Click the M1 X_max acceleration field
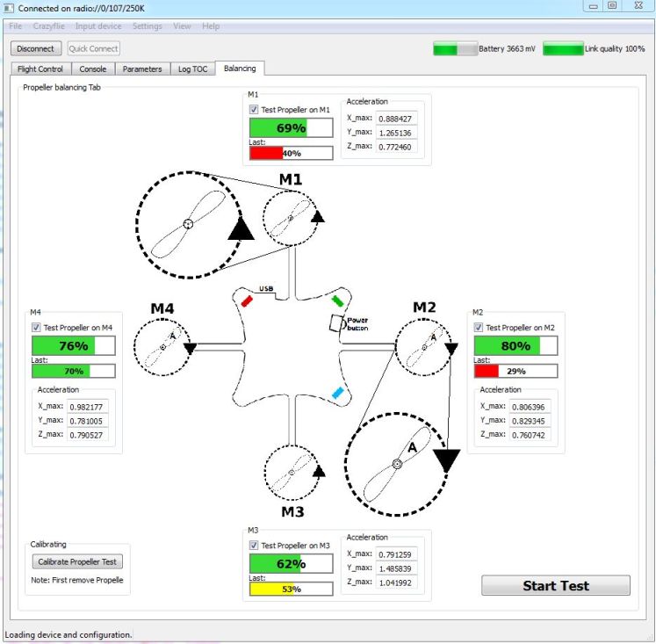The image size is (656, 644). tap(394, 118)
